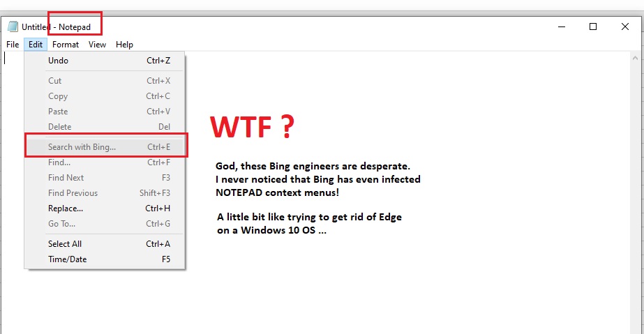Open the View menu

point(97,45)
